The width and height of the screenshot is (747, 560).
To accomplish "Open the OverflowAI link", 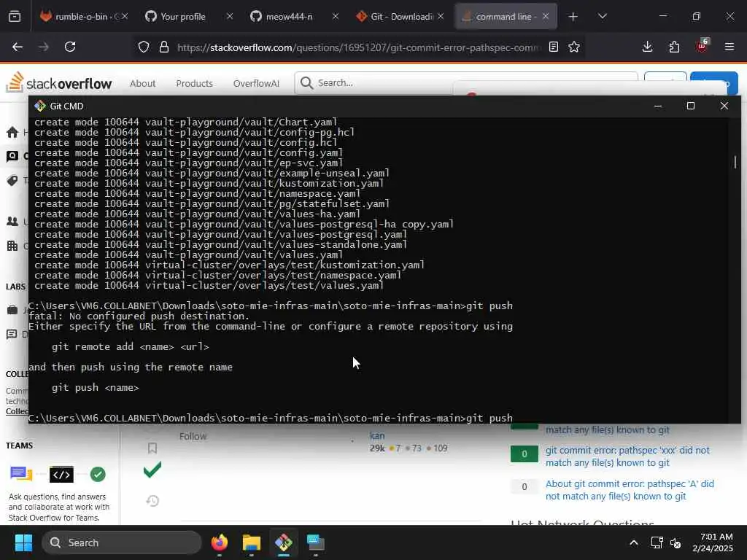I will coord(256,83).
